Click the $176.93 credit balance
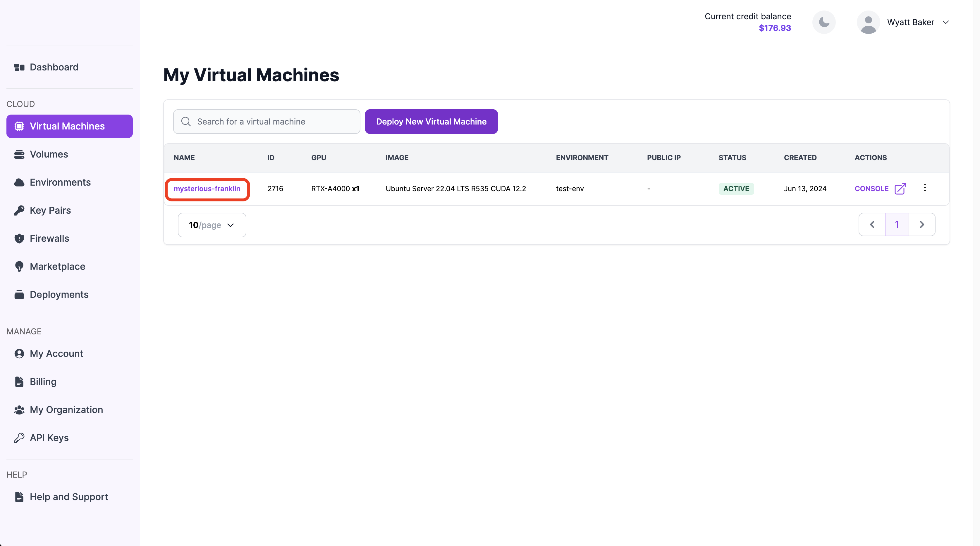980x546 pixels. tap(775, 28)
